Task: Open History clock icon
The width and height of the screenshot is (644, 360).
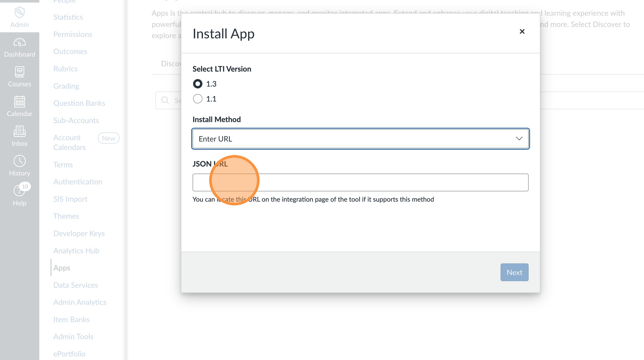Action: 19,161
